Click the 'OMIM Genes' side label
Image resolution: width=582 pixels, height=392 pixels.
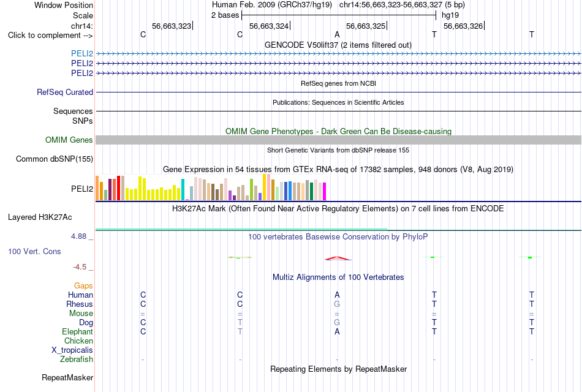69,140
